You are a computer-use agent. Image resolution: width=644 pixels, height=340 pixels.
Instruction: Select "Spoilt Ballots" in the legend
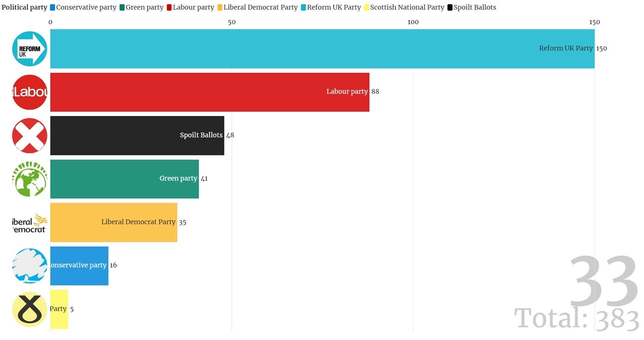click(475, 7)
